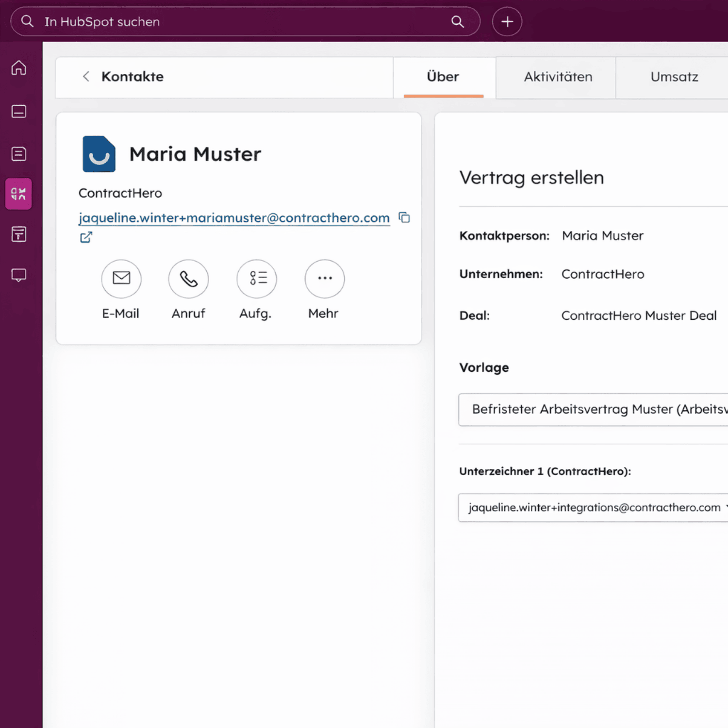Open the template-layout sidebar icon
Image resolution: width=728 pixels, height=728 pixels.
click(19, 234)
